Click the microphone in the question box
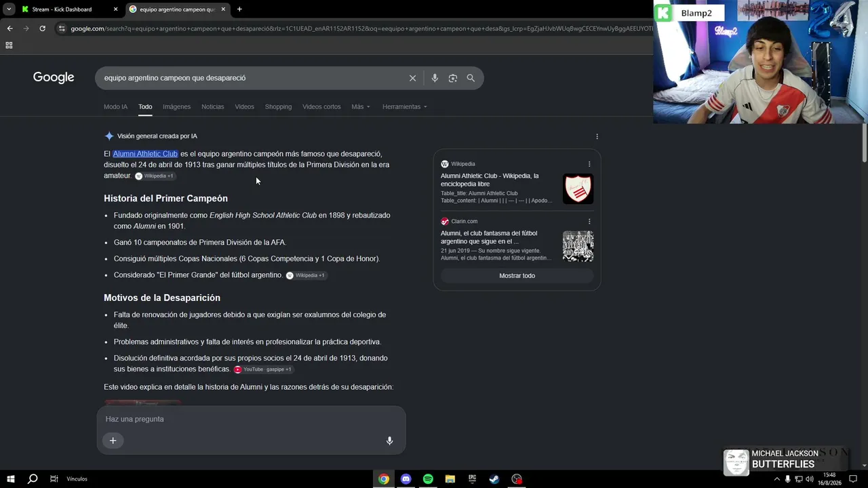This screenshot has height=488, width=868. 389,441
